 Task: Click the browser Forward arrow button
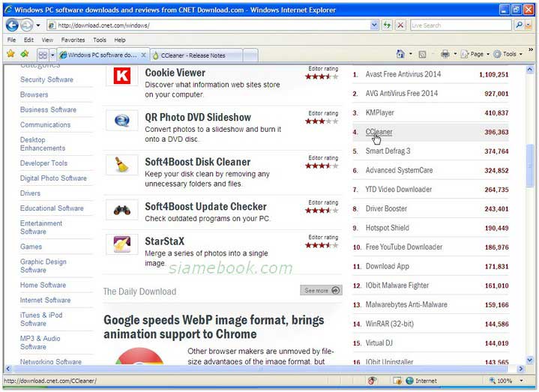26,25
